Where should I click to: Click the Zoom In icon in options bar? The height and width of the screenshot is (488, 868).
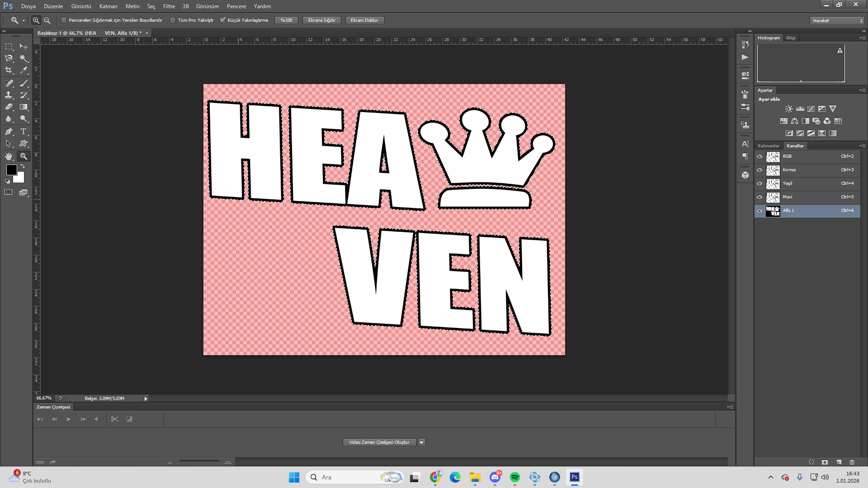pos(36,20)
